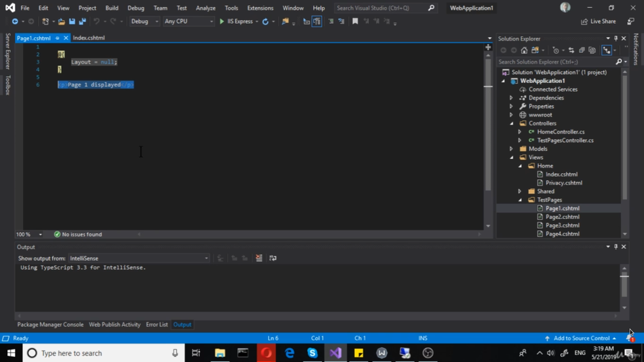
Task: Start debugging with the green IIS Express play button
Action: point(222,21)
